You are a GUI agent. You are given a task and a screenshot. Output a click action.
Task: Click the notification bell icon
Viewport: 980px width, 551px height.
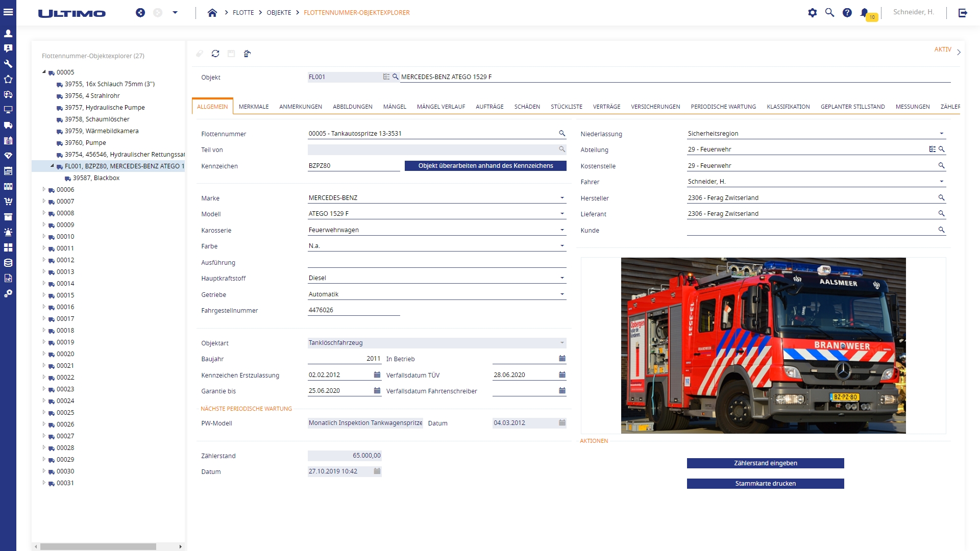864,13
